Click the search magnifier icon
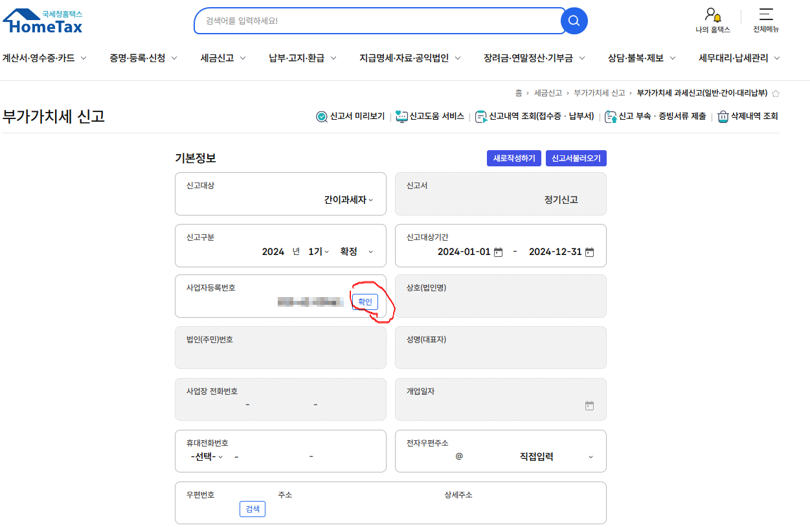 [x=574, y=20]
